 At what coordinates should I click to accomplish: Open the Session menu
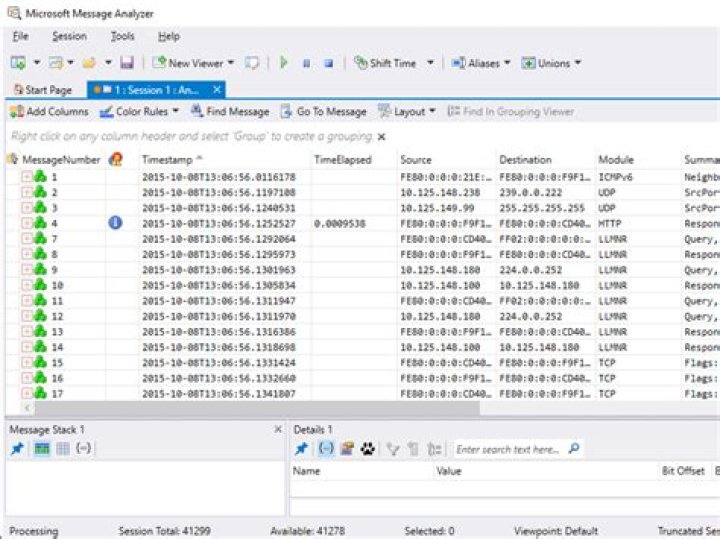[69, 36]
